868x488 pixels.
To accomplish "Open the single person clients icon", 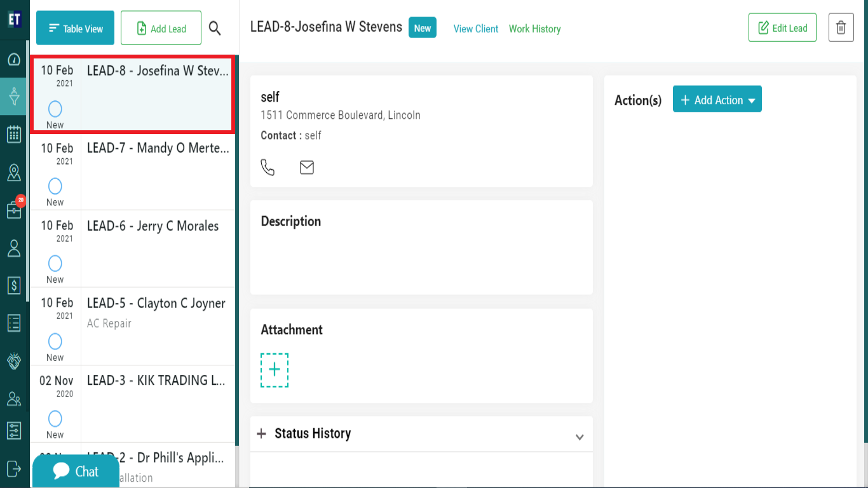I will coord(14,248).
